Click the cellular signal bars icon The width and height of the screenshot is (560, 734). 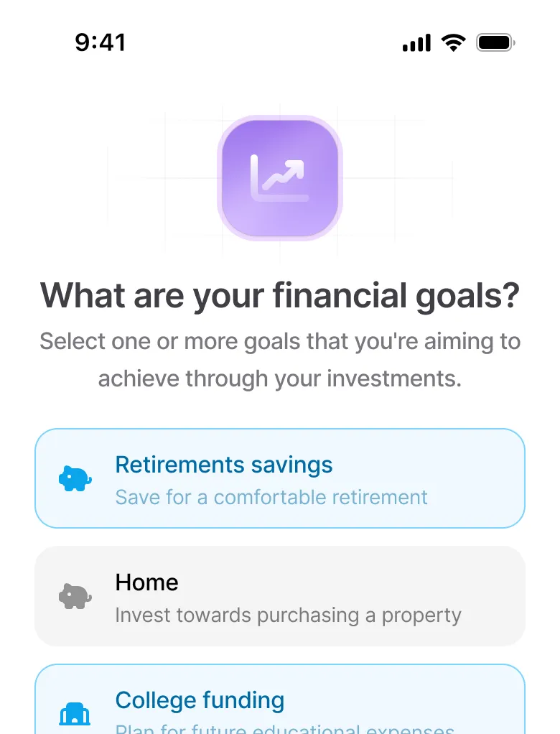click(416, 43)
